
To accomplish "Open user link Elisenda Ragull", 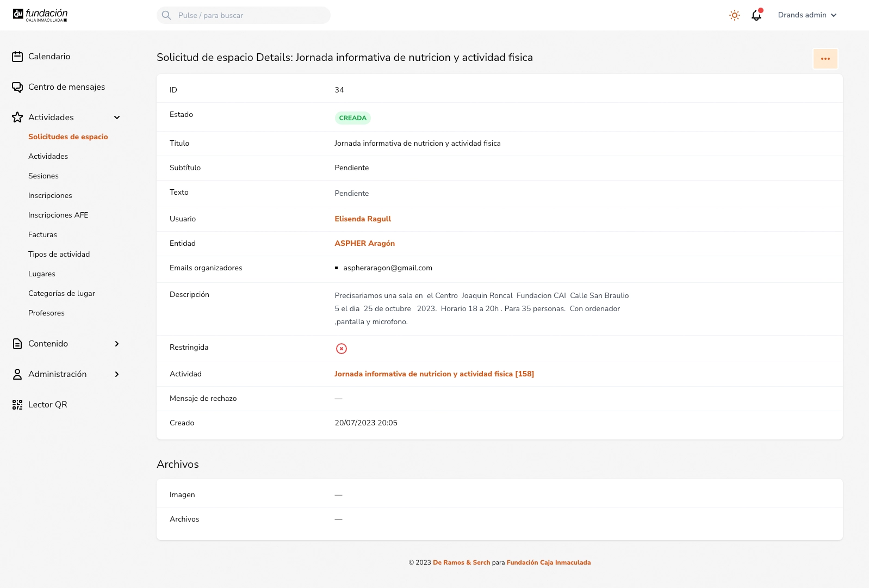I will tap(363, 219).
